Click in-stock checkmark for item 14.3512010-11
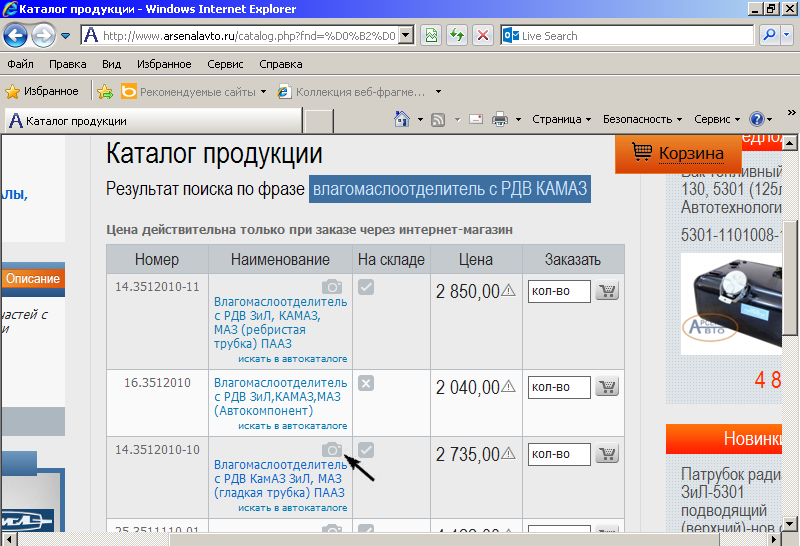800x546 pixels. (x=366, y=287)
